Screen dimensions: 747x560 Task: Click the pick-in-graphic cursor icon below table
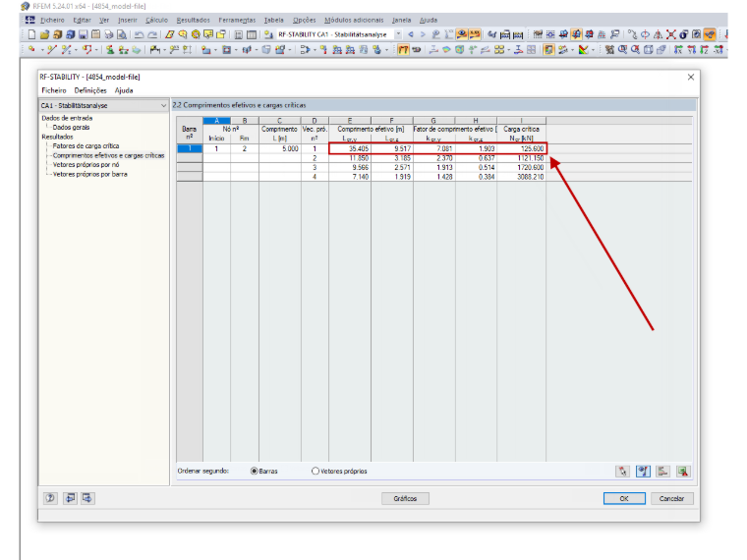[x=622, y=471]
